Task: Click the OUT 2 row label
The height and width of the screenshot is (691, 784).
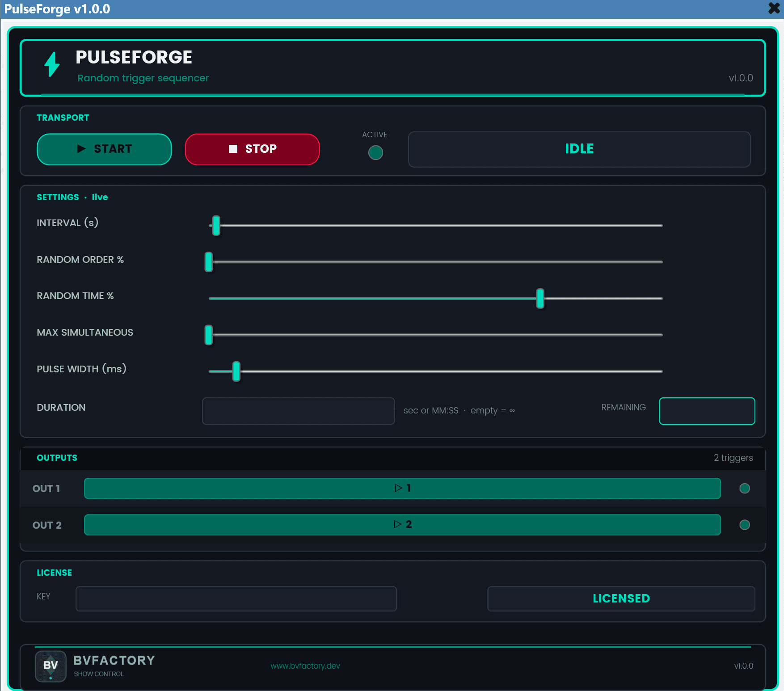Action: (x=47, y=525)
